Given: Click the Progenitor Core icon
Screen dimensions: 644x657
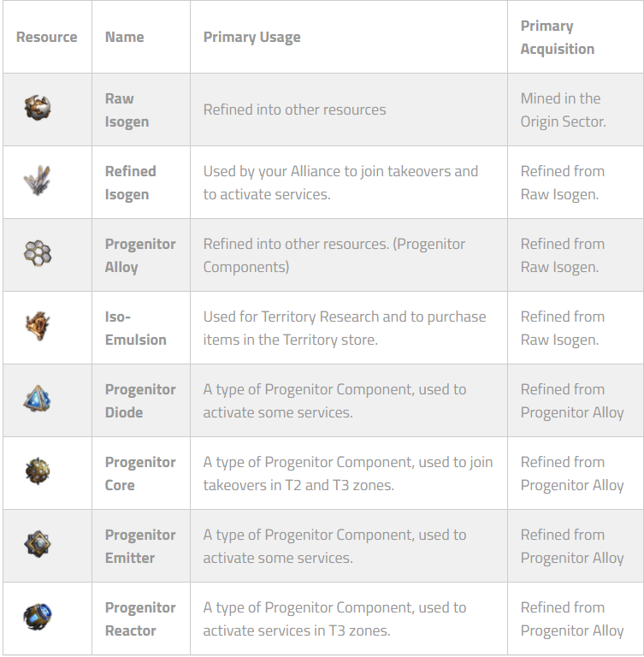Looking at the screenshot, I should pos(38,472).
